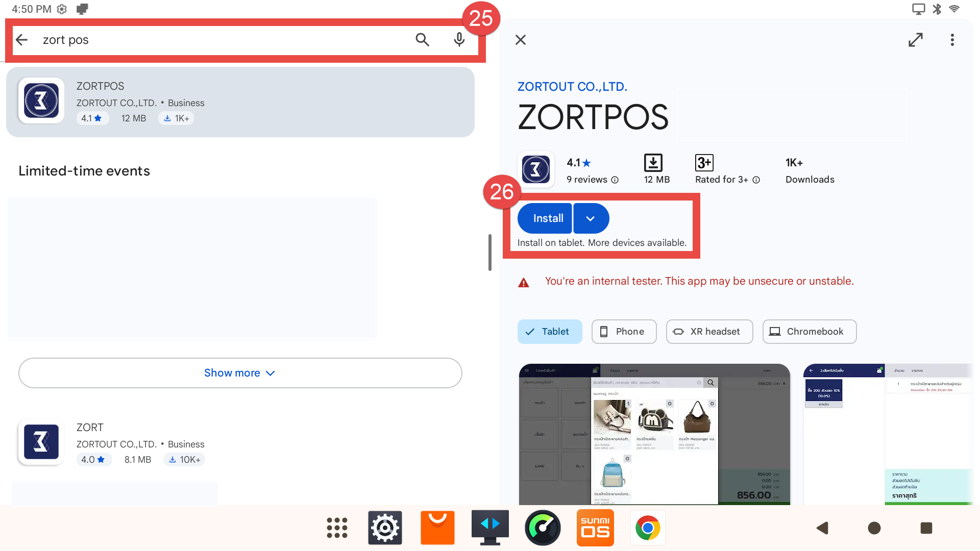980x551 pixels.
Task: Select the XR headset chip
Action: coord(709,332)
